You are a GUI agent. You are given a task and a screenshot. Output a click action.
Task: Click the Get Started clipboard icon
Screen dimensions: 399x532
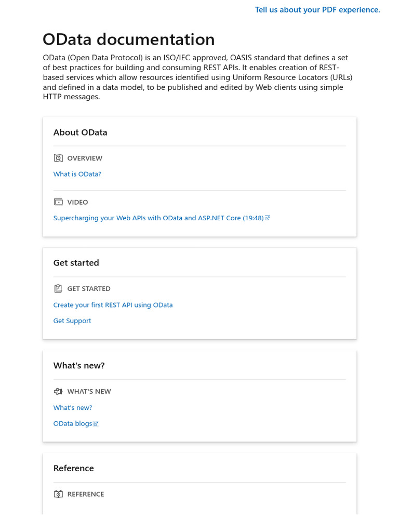(58, 288)
